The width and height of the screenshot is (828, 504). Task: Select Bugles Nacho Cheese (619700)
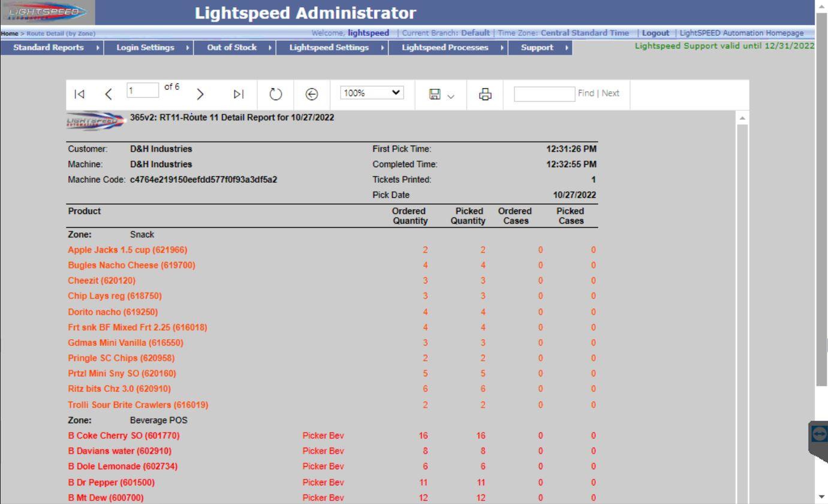[131, 265]
